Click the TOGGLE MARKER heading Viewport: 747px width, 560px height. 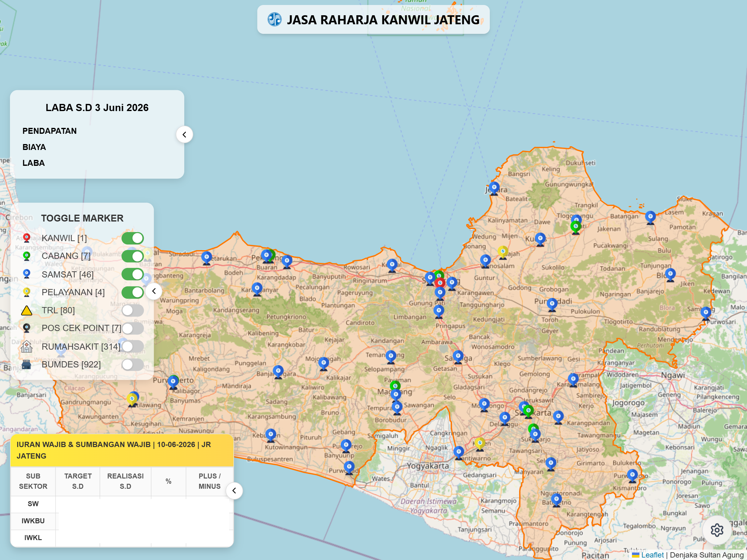click(x=82, y=218)
